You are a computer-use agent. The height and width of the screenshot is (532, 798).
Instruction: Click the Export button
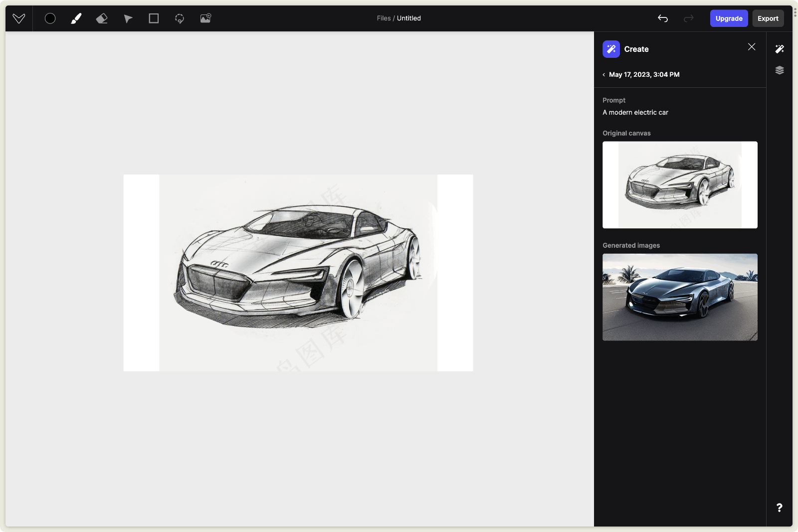[x=768, y=18]
